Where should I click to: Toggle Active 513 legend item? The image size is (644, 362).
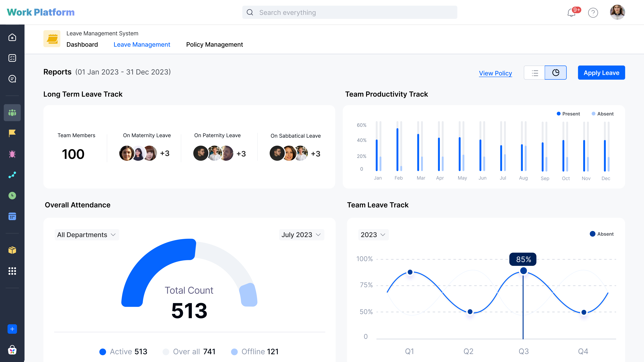pos(123,352)
